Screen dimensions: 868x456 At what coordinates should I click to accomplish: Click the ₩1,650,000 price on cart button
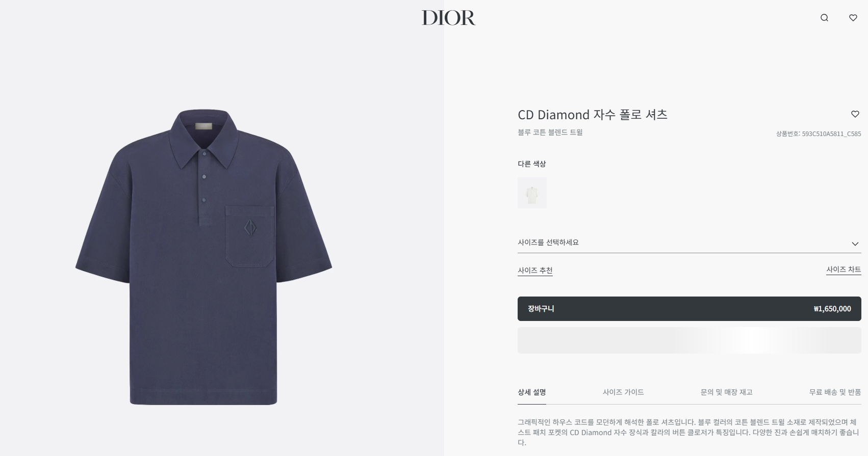pos(832,309)
